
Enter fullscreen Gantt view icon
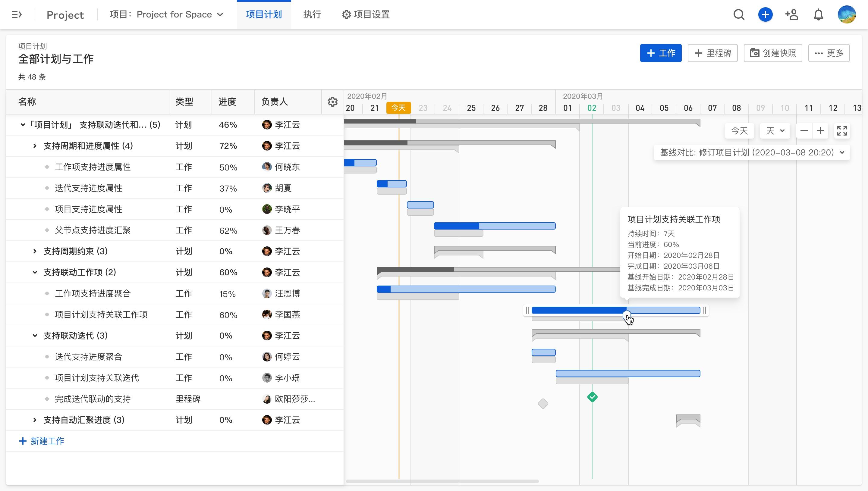(842, 131)
